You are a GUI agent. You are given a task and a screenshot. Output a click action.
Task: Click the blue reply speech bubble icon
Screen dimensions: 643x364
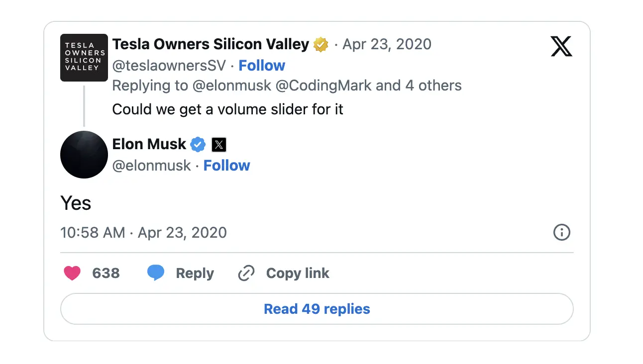point(156,273)
